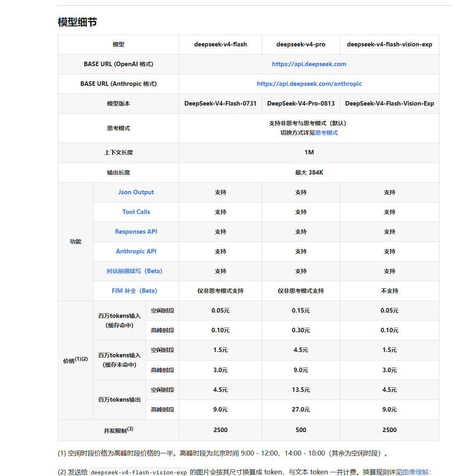This screenshot has width=455, height=476.
Task: Click the 27.0元 price cell
Action: tap(301, 409)
